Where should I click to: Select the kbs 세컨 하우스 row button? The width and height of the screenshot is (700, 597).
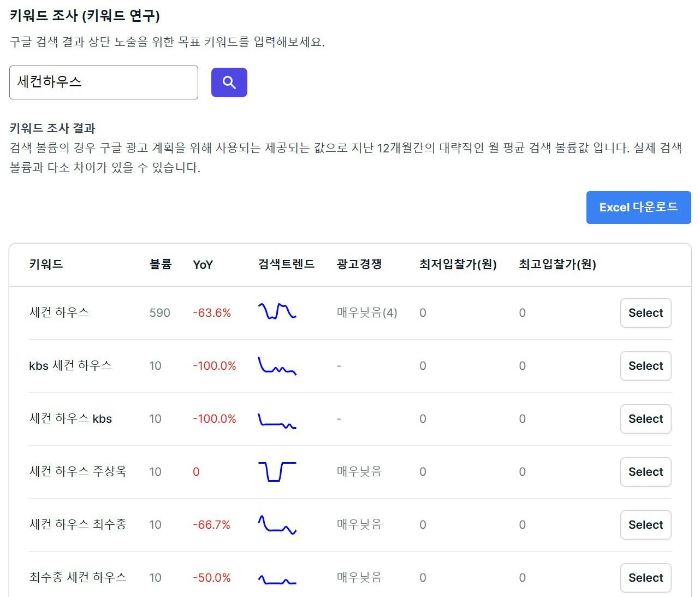coord(645,366)
